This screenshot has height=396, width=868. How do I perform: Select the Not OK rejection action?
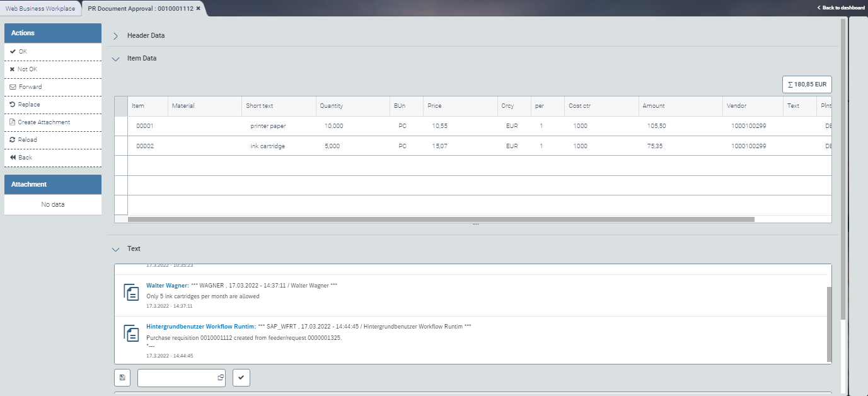click(x=13, y=69)
